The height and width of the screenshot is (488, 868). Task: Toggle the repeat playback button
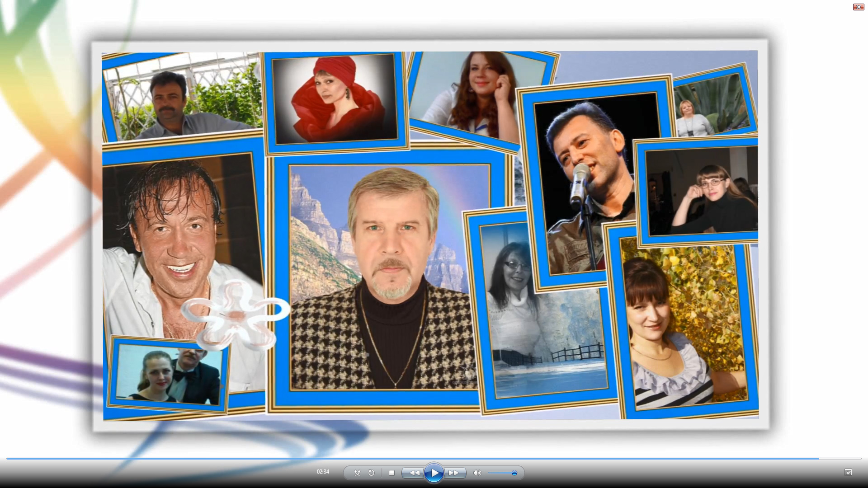point(371,473)
